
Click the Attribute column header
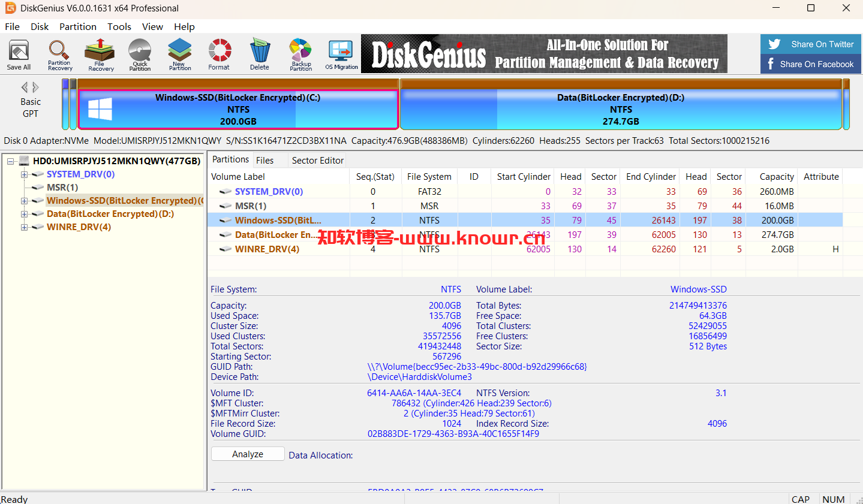pos(821,177)
